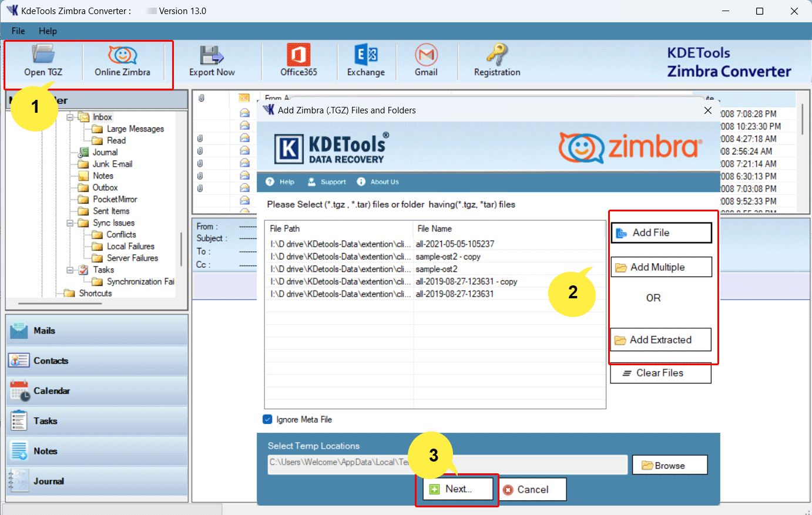Select the Local Failures folder
The height and width of the screenshot is (515, 812).
click(x=130, y=246)
